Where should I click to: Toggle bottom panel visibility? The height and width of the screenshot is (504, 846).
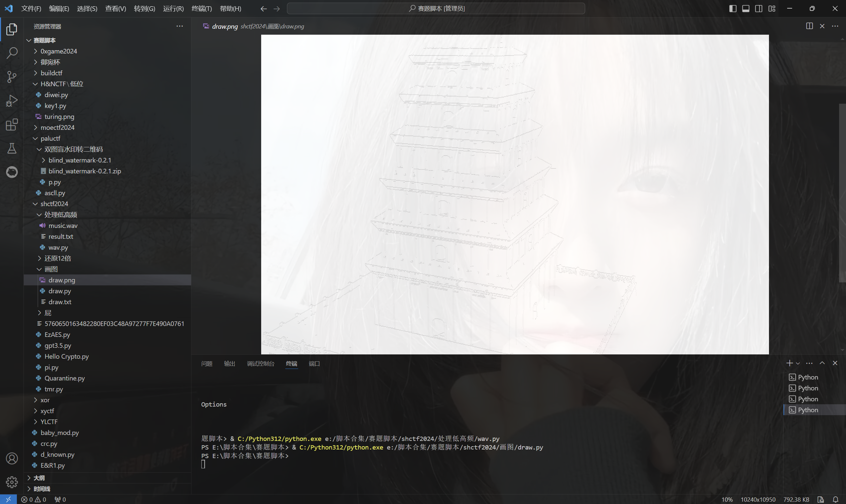pos(746,9)
